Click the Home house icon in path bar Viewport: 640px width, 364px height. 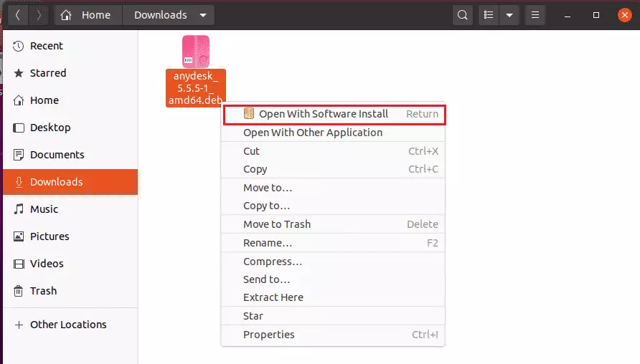66,15
